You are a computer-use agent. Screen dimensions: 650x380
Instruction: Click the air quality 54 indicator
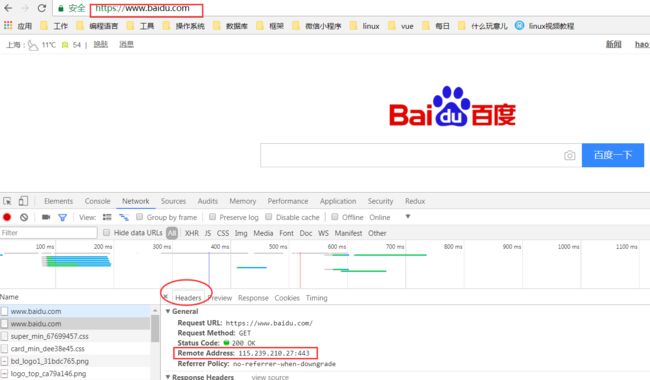71,45
